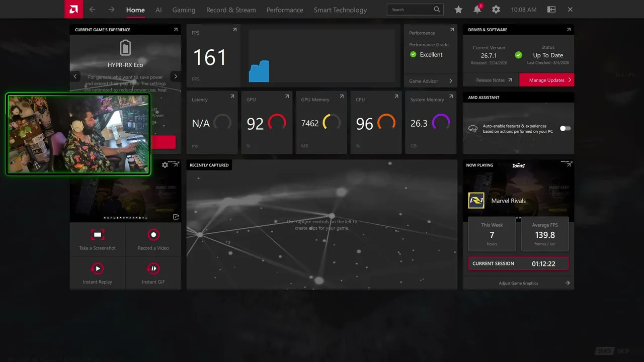Image resolution: width=644 pixels, height=362 pixels.
Task: Create an Instant GIF
Action: (153, 274)
